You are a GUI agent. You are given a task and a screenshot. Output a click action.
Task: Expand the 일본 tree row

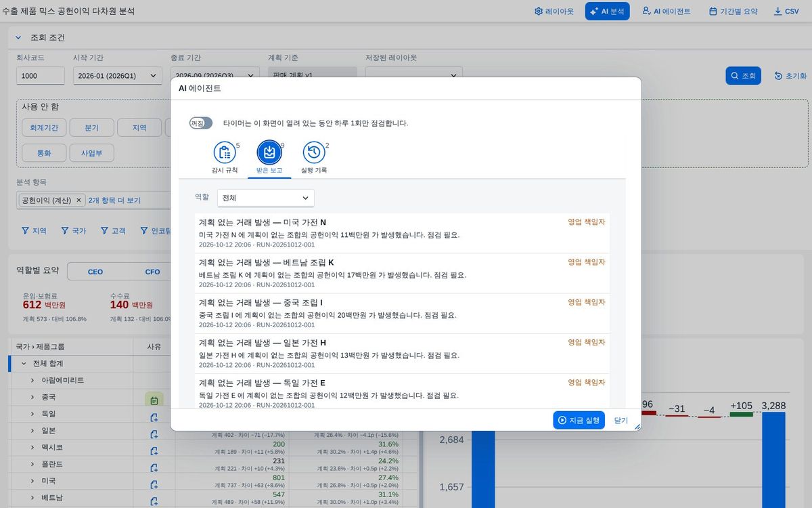point(32,431)
